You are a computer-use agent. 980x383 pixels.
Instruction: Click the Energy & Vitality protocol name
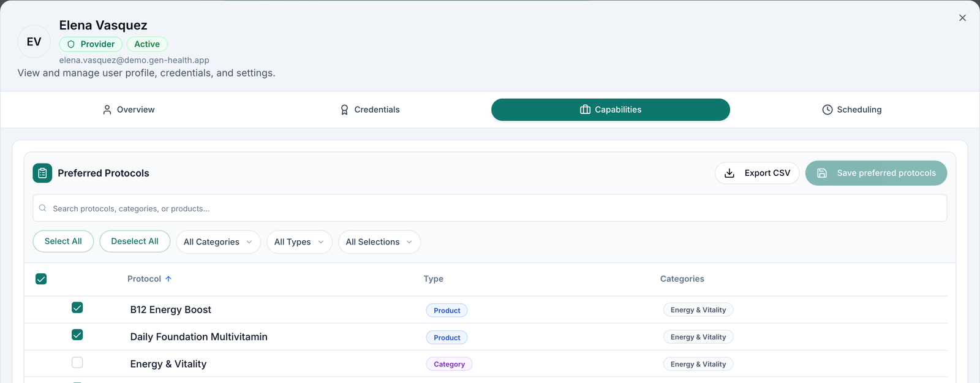(x=168, y=364)
